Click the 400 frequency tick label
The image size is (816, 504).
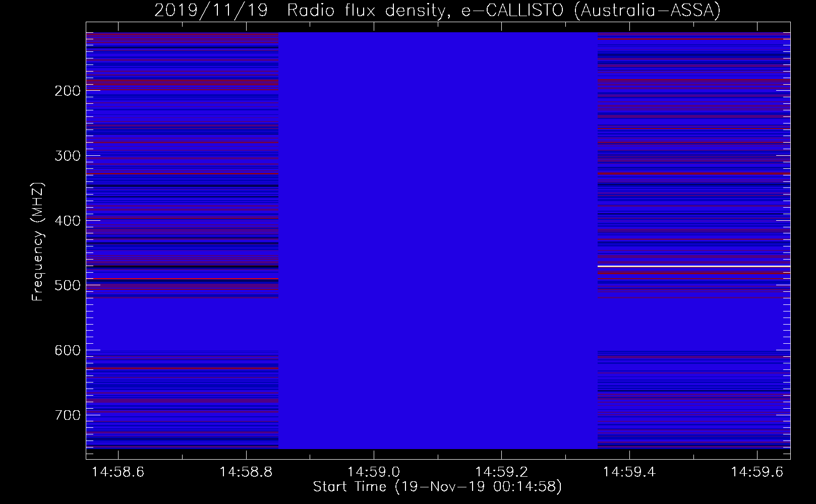point(68,221)
